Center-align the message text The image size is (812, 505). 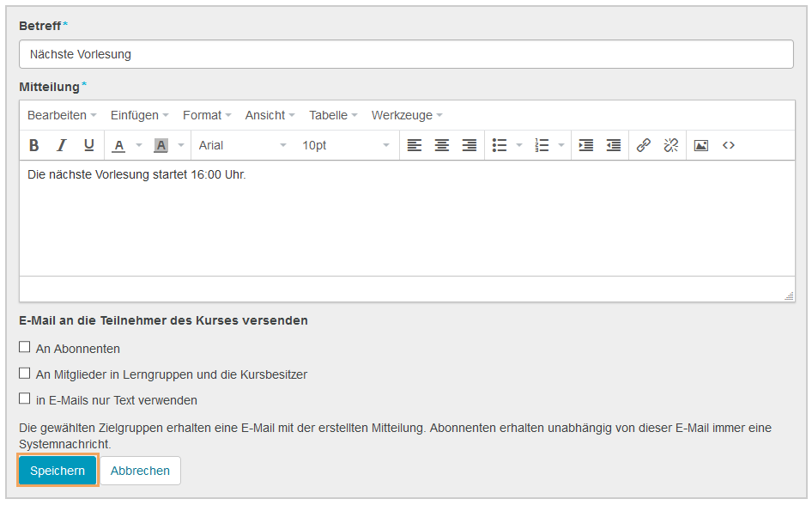[x=442, y=144]
